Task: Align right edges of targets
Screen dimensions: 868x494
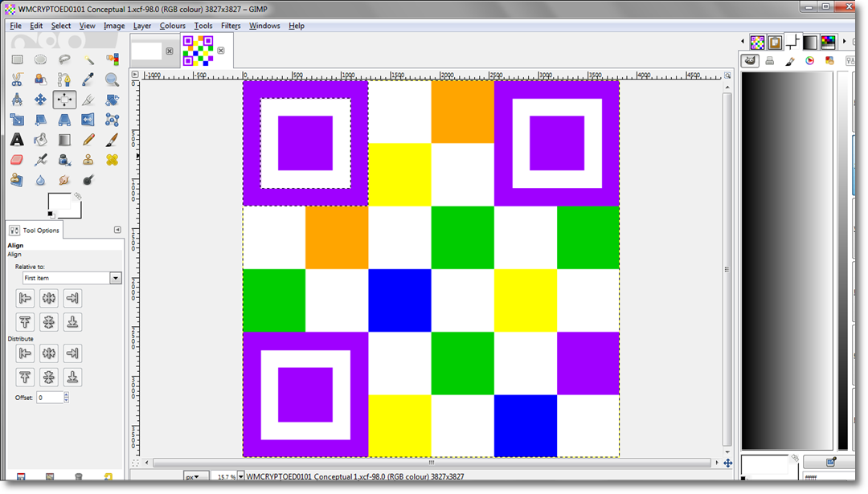Action: [72, 298]
